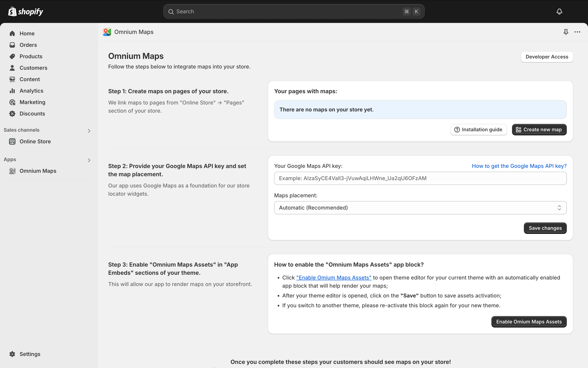588x368 pixels.
Task: Click the Analytics bar chart icon
Action: [12, 91]
